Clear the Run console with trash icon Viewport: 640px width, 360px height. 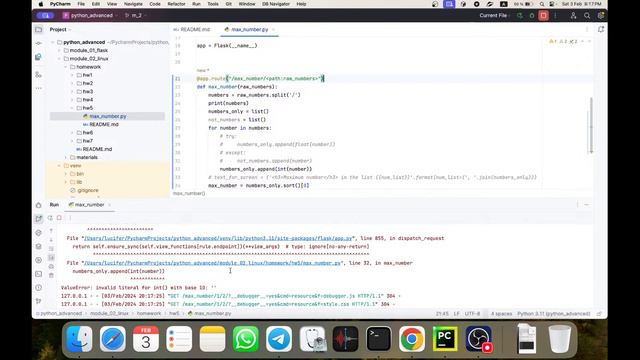coord(51,276)
